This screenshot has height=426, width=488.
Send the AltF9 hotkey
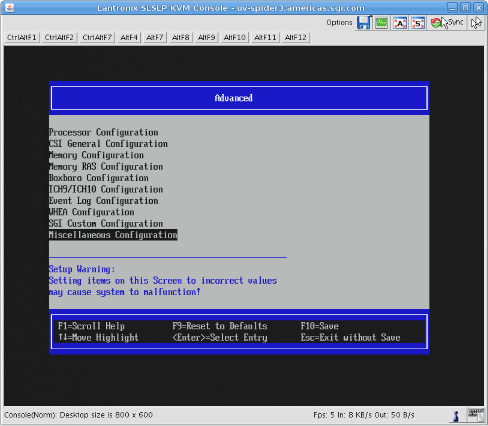(206, 37)
